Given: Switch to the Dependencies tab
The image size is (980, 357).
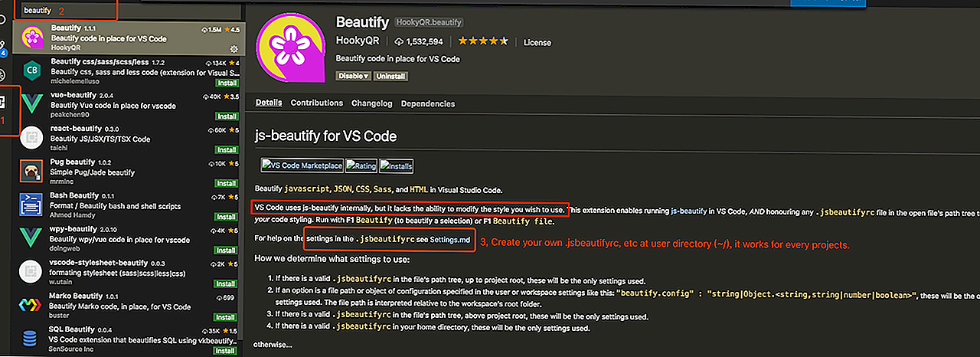Looking at the screenshot, I should click(427, 103).
